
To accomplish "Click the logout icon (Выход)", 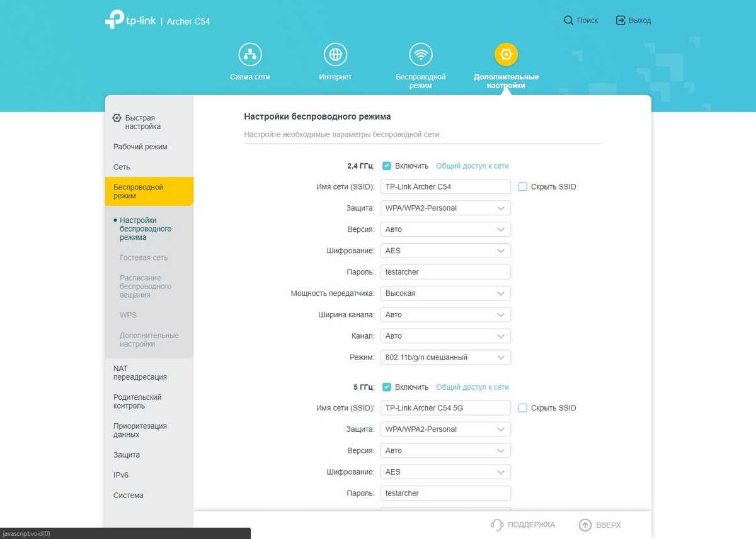I will click(621, 21).
